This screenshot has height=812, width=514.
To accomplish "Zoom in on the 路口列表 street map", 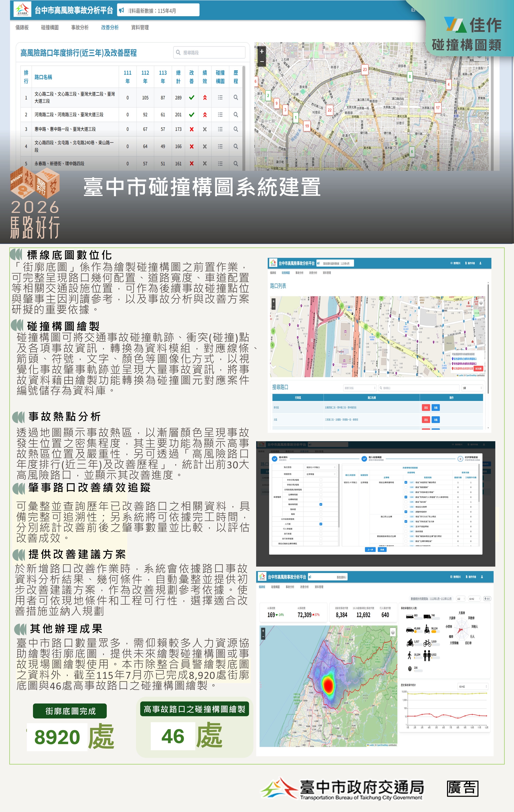I will tap(273, 301).
